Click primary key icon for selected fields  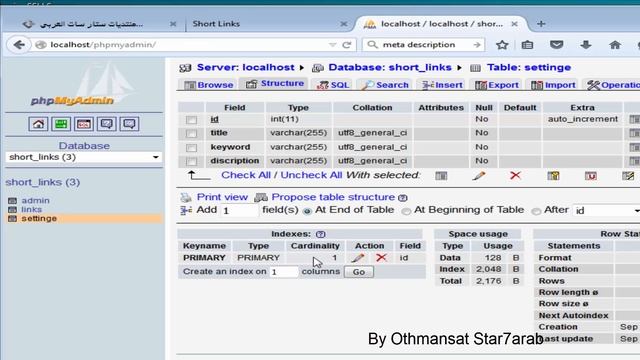[x=553, y=176]
